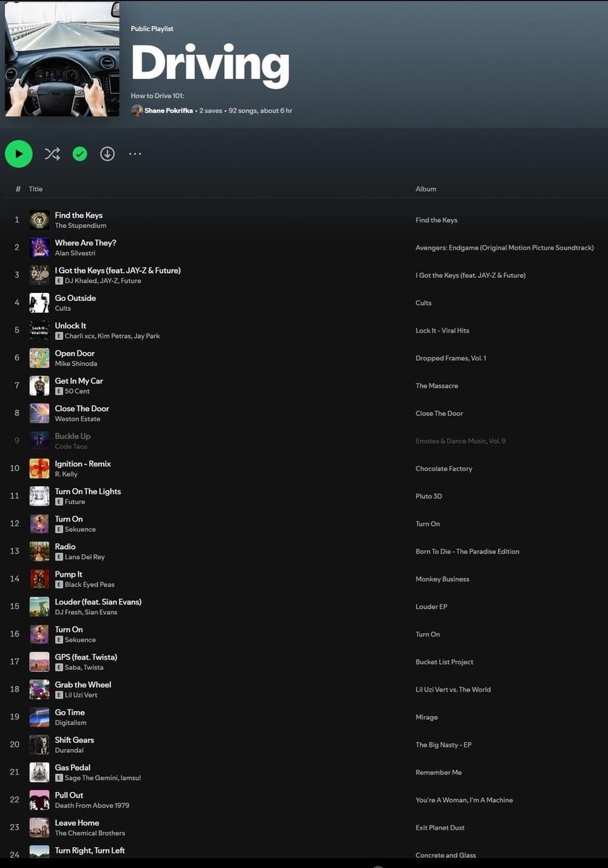This screenshot has width=608, height=868.
Task: Open The Massacre album link
Action: [437, 386]
